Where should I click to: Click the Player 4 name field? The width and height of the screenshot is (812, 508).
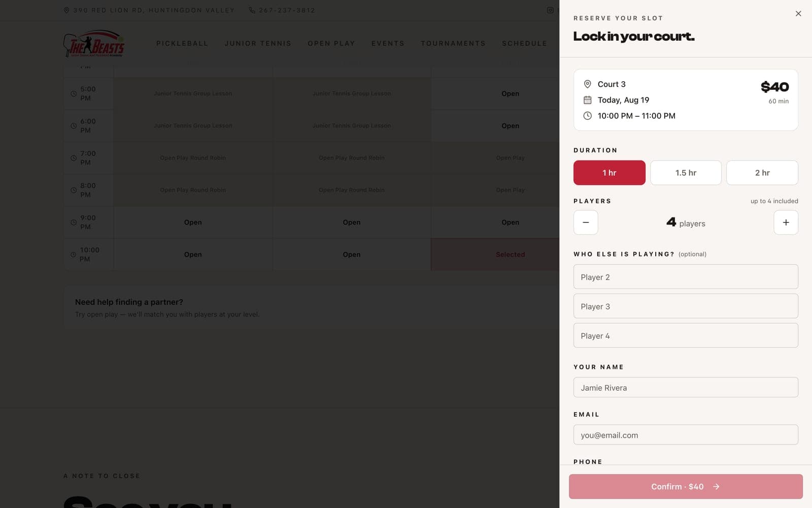click(x=686, y=336)
